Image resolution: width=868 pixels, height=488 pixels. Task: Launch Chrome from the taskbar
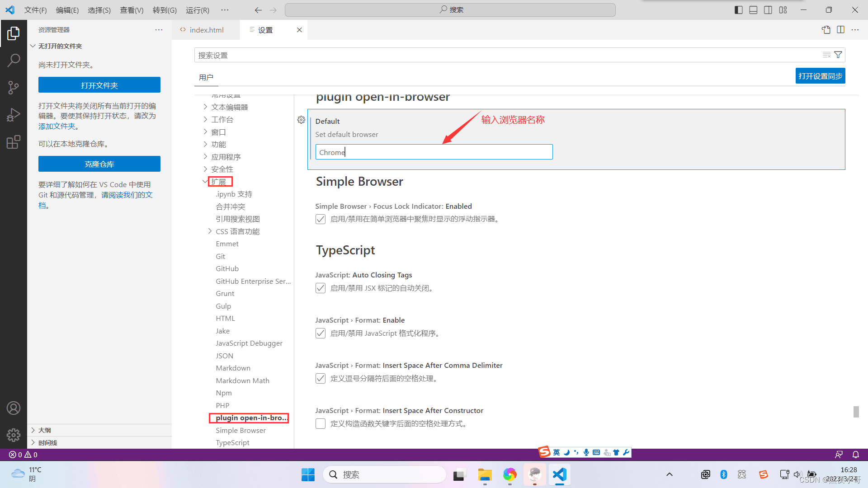[x=510, y=474]
